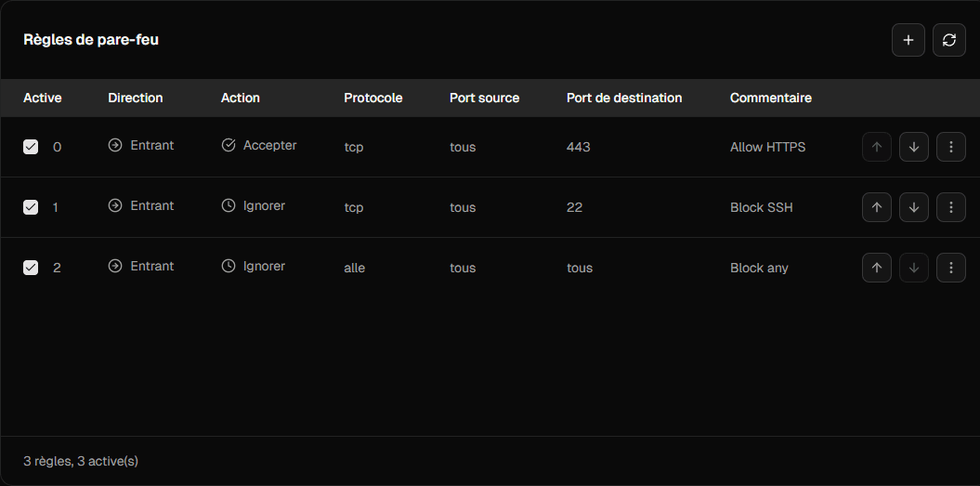980x486 pixels.
Task: Refresh the firewall rules list
Action: tap(948, 40)
